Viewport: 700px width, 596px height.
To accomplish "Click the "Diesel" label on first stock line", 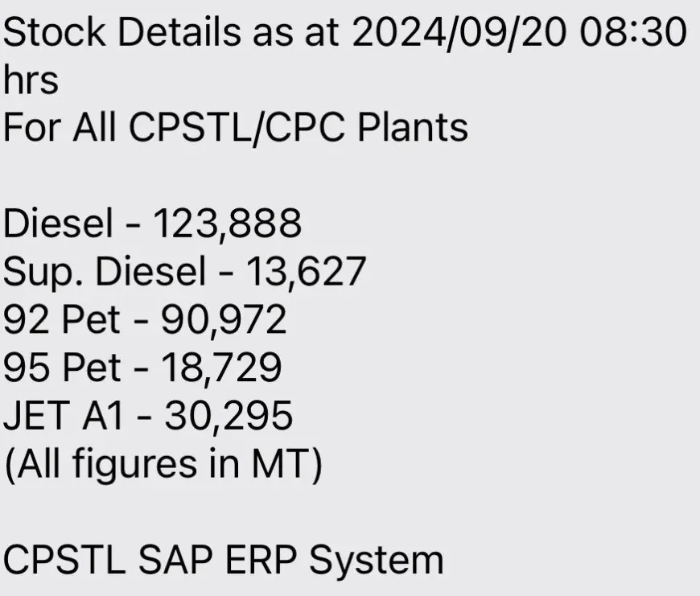I will pyautogui.click(x=59, y=223).
